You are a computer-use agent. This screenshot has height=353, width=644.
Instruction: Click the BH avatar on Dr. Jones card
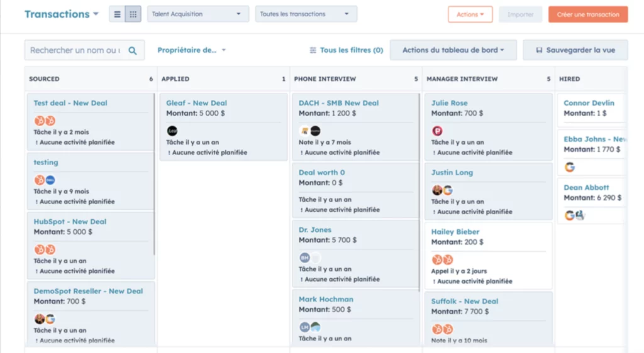point(304,258)
